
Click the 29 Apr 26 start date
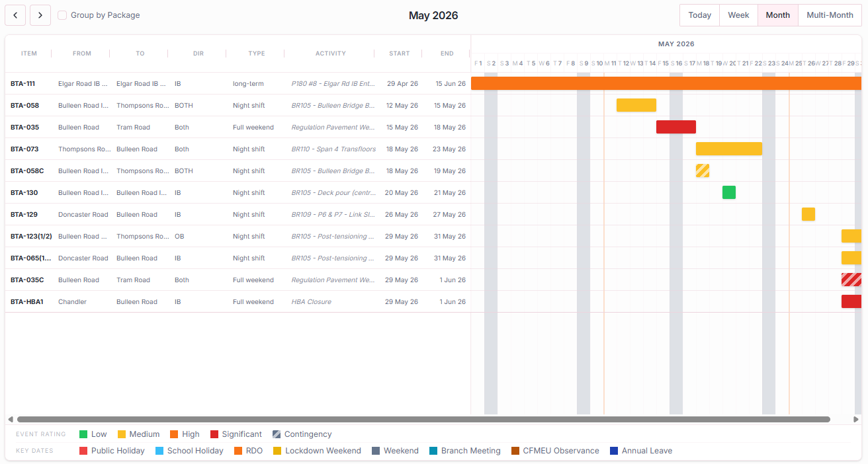tap(402, 84)
